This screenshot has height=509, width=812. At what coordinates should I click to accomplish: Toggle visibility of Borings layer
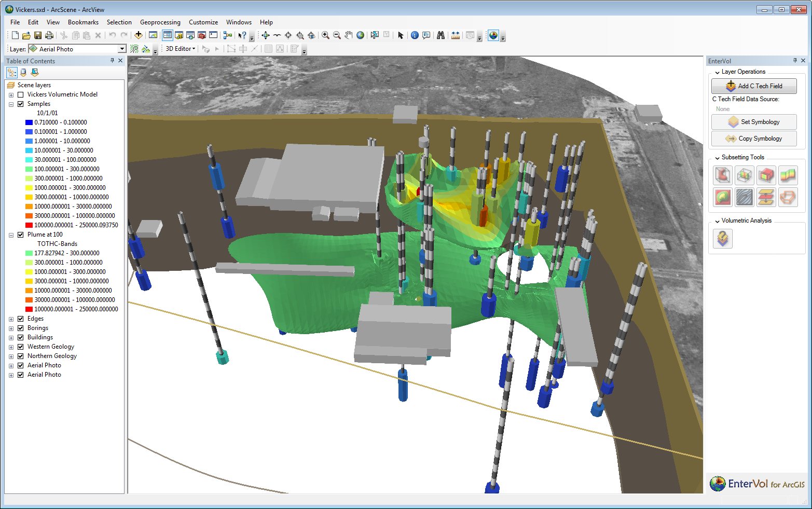click(21, 328)
